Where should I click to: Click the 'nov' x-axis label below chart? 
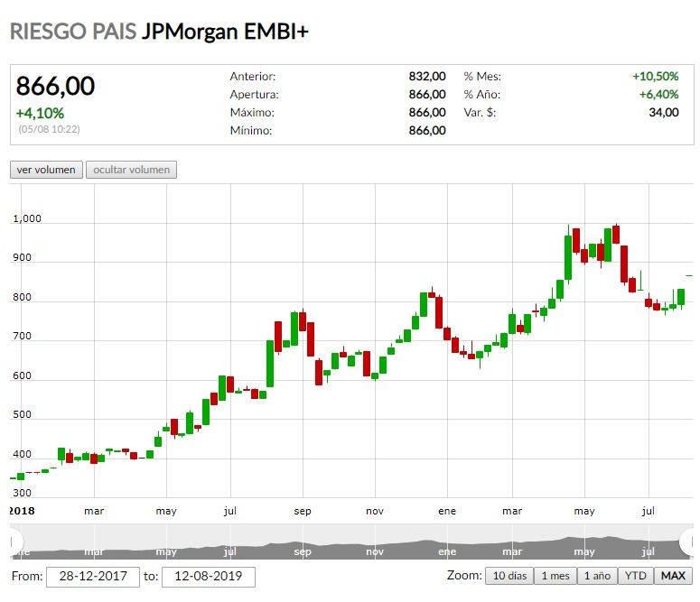point(375,512)
